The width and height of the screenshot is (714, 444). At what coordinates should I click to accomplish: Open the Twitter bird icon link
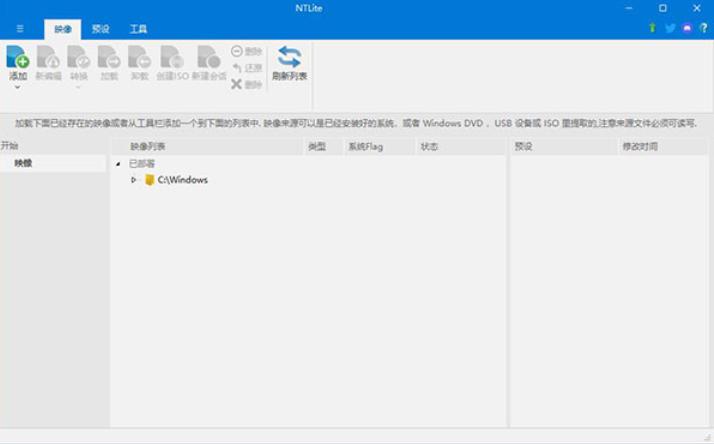click(x=670, y=28)
